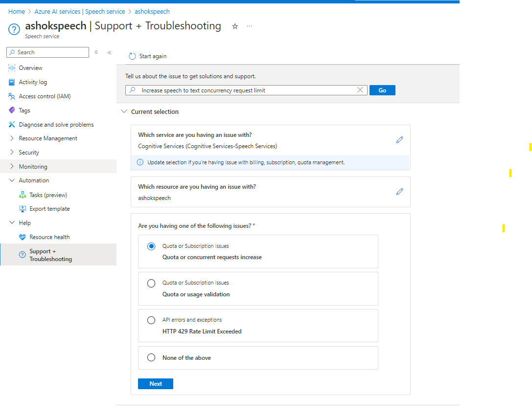This screenshot has height=419, width=532.
Task: Clear the issue search query with the X
Action: 361,90
